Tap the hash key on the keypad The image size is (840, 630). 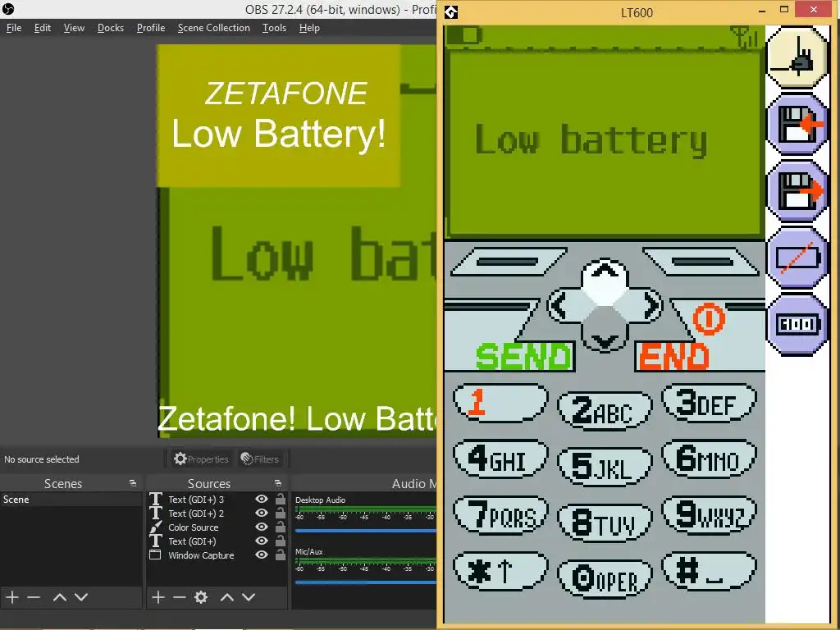pos(710,571)
